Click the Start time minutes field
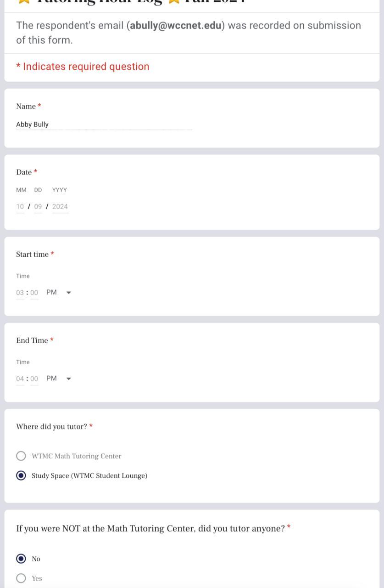This screenshot has width=384, height=588. pyautogui.click(x=34, y=293)
